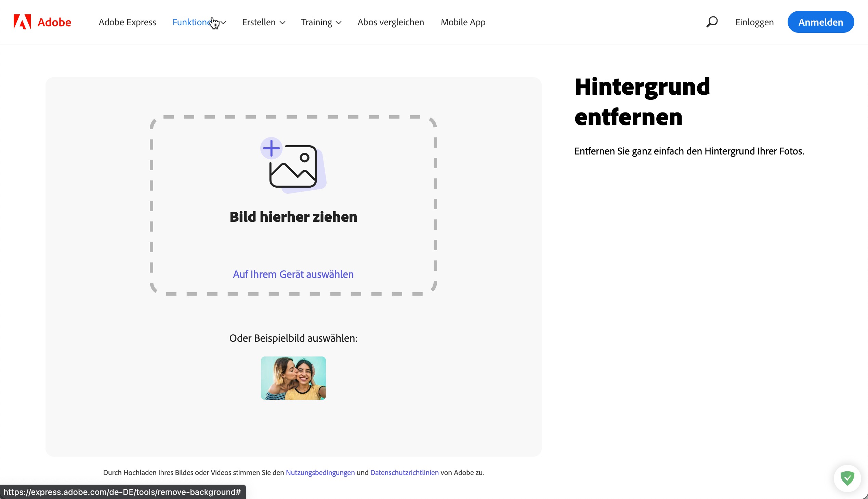868x499 pixels.
Task: Click the Adobe logo icon
Action: [22, 22]
